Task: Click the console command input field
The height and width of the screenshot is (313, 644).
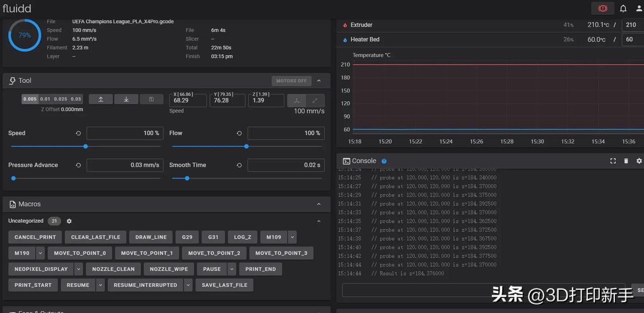Action: pyautogui.click(x=484, y=290)
